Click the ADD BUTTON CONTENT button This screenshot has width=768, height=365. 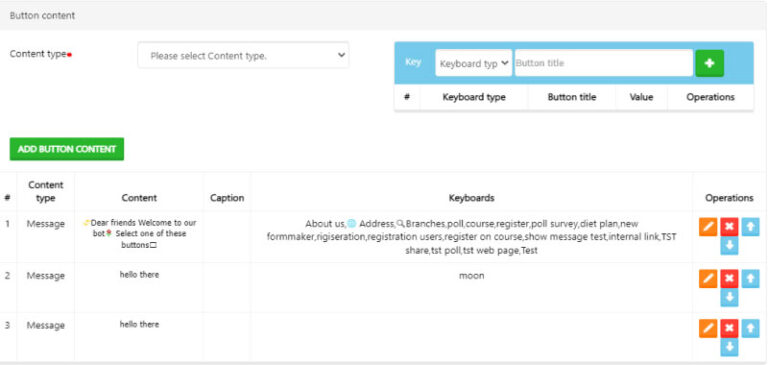tap(67, 149)
